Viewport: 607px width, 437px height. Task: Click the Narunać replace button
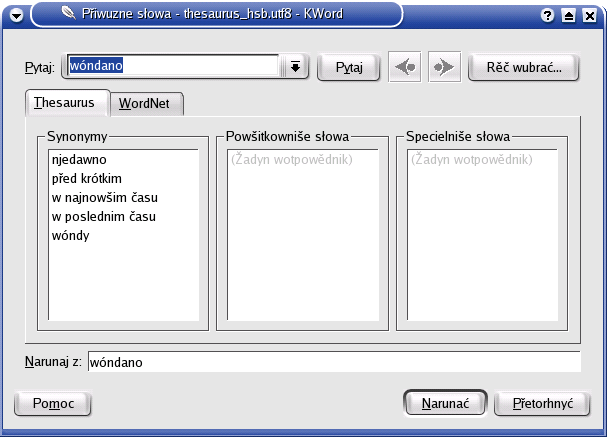[x=445, y=402]
